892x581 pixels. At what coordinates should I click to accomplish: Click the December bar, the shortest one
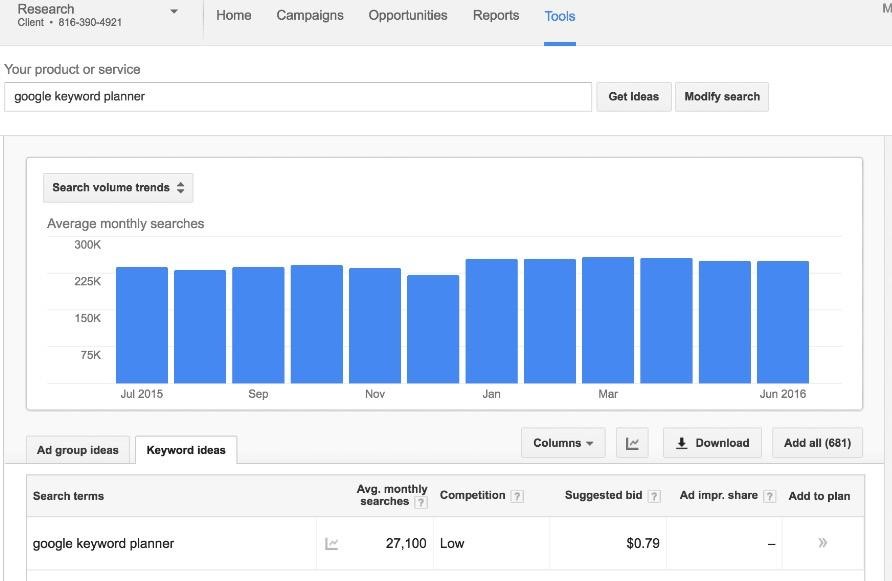click(433, 329)
